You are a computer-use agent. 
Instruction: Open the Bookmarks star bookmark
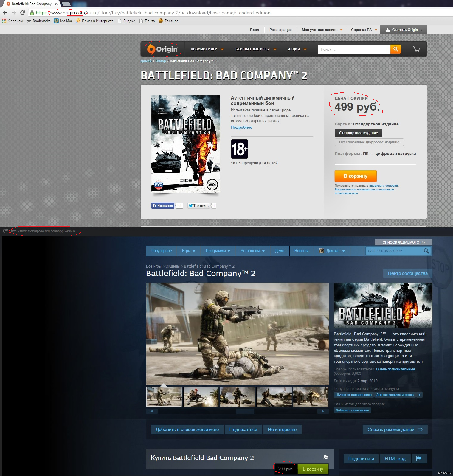(x=38, y=21)
